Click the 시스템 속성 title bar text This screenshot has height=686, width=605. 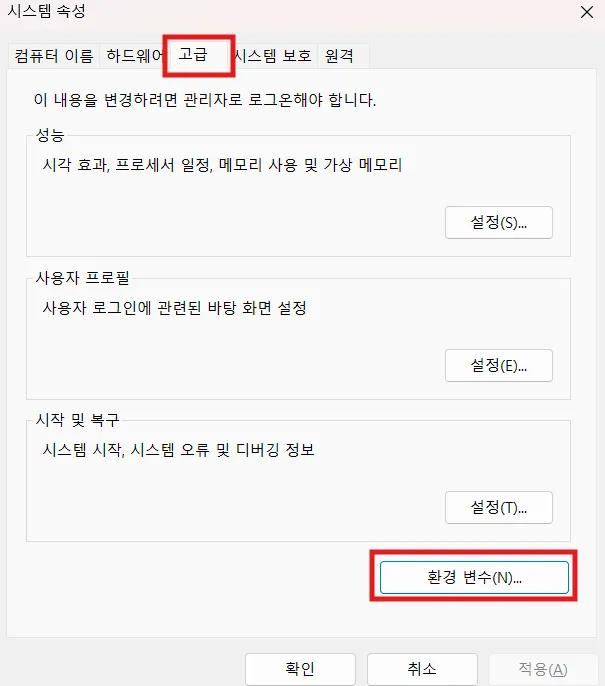[x=46, y=11]
